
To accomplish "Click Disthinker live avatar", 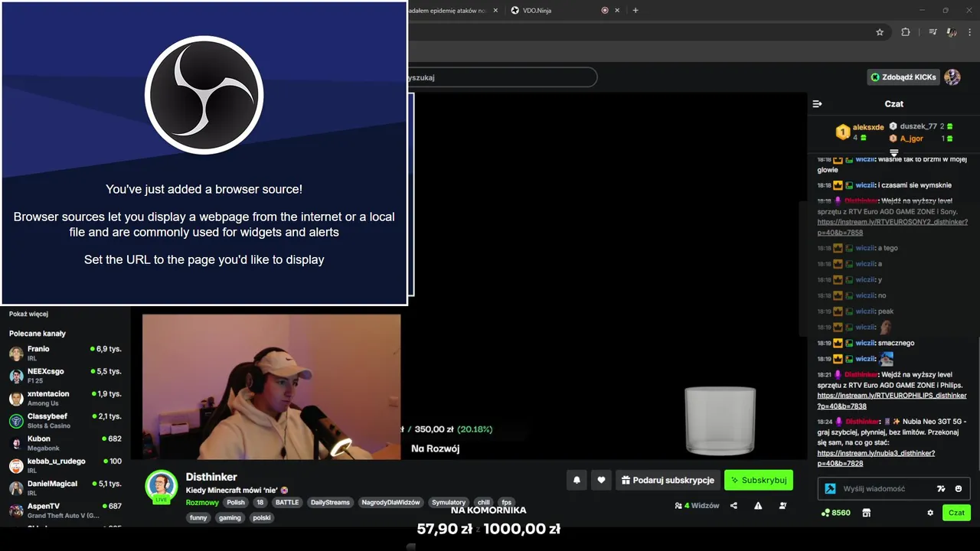I will 162,486.
